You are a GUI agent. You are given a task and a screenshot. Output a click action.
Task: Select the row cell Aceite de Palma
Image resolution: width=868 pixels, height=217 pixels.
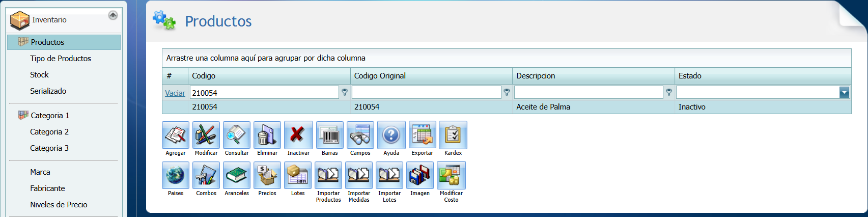pyautogui.click(x=594, y=107)
